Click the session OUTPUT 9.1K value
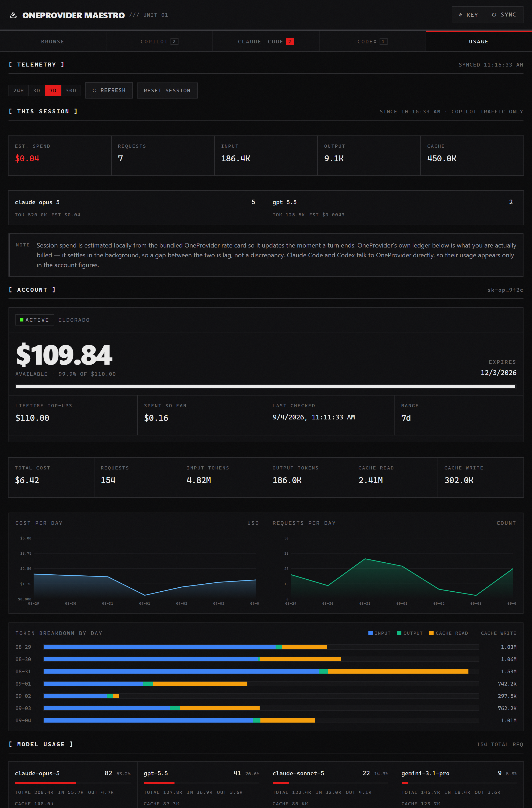532x808 pixels. [x=334, y=159]
